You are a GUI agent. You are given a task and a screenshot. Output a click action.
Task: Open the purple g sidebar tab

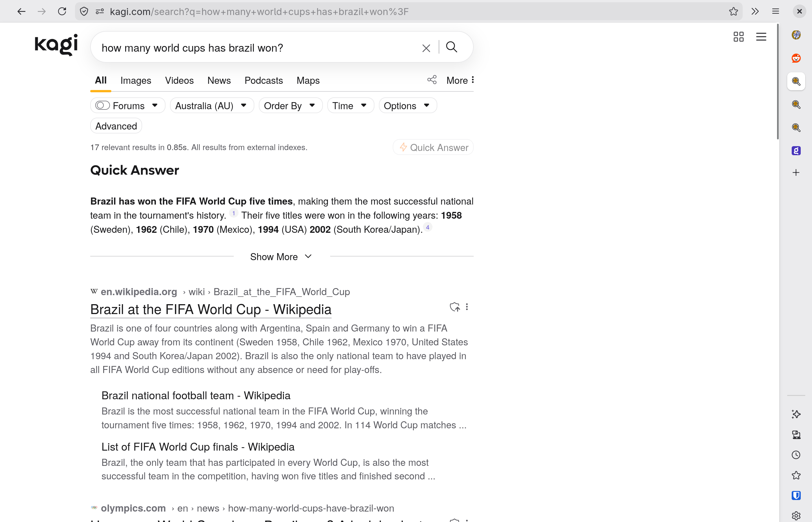(x=796, y=150)
